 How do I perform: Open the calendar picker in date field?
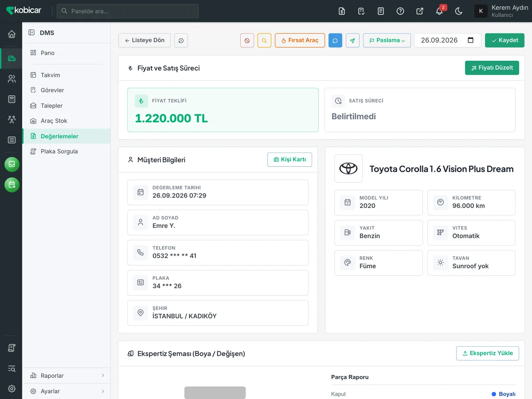point(471,40)
